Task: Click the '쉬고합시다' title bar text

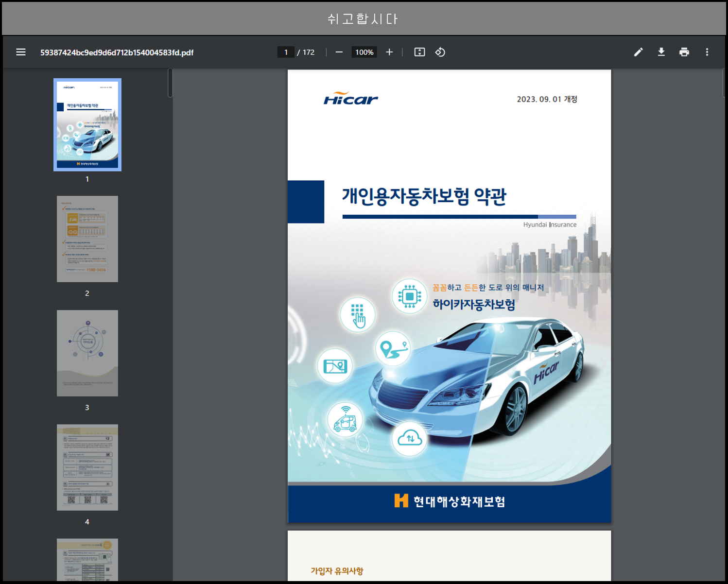Action: (363, 19)
